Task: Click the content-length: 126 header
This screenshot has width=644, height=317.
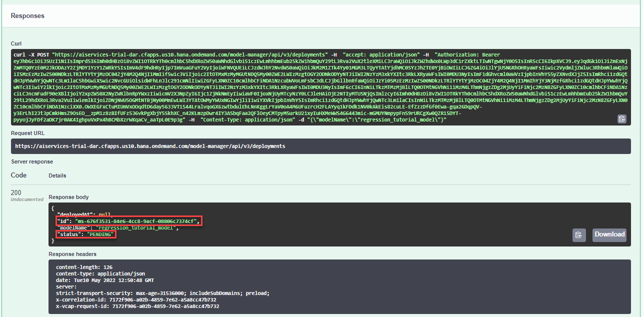Action: pyautogui.click(x=84, y=267)
